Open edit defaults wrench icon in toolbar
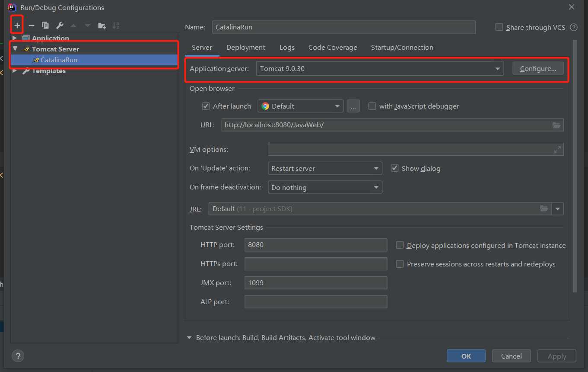 (60, 26)
